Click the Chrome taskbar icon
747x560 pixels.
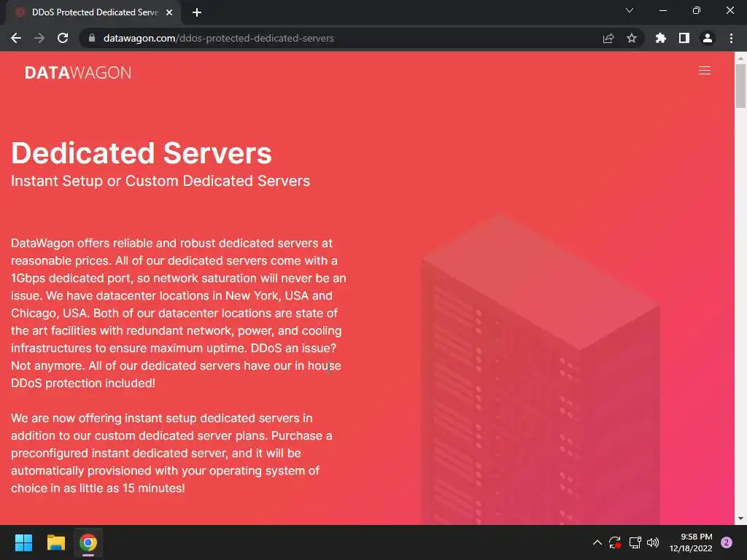[x=88, y=542]
